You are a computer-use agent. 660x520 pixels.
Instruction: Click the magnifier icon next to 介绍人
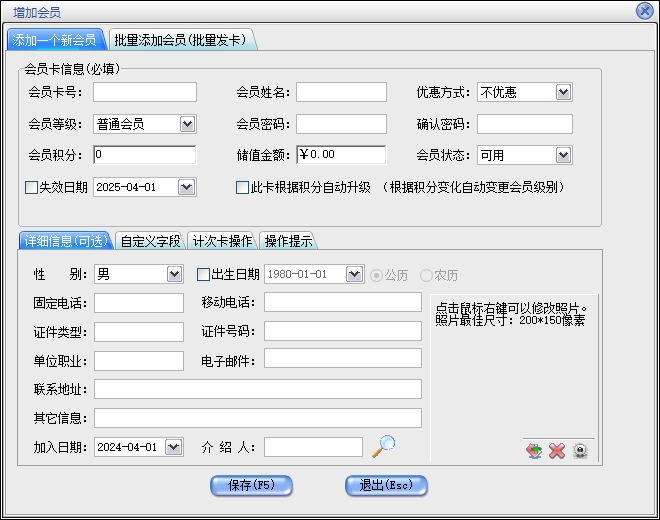[383, 446]
